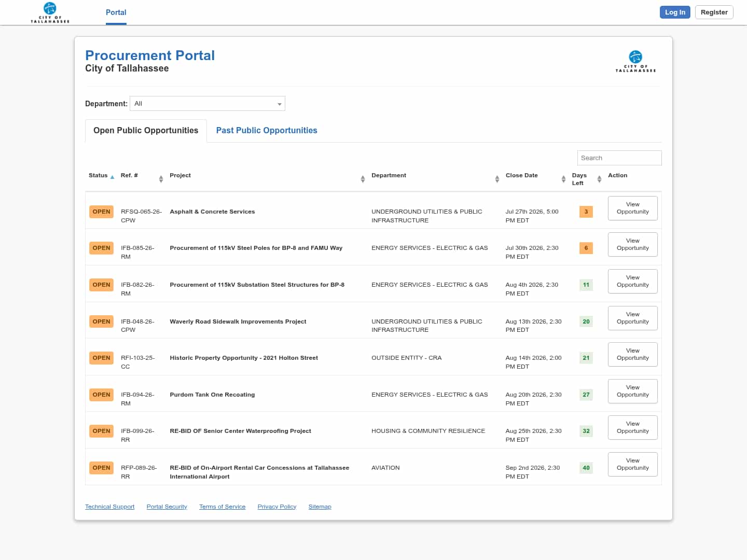Sort by Close Date column arrows

click(x=563, y=179)
